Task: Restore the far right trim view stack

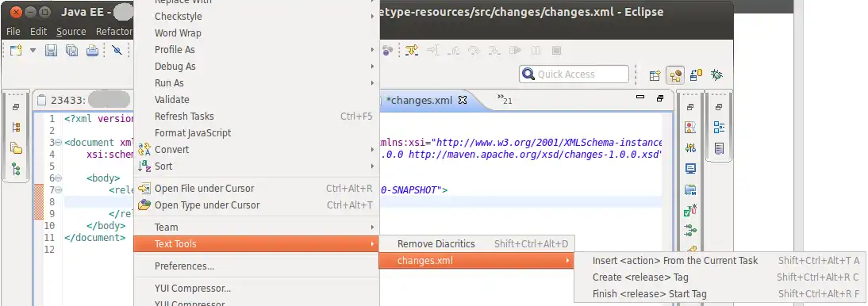Action: pyautogui.click(x=719, y=107)
